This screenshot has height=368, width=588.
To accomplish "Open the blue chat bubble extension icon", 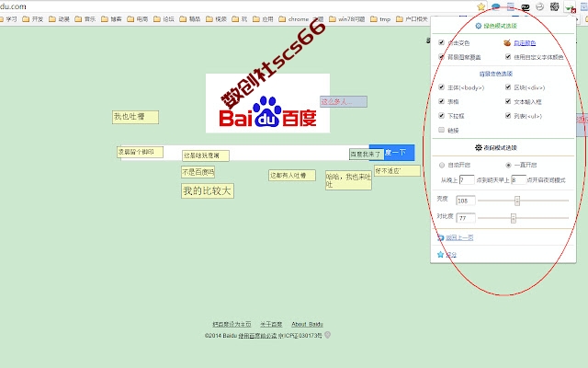I will pos(496,6).
